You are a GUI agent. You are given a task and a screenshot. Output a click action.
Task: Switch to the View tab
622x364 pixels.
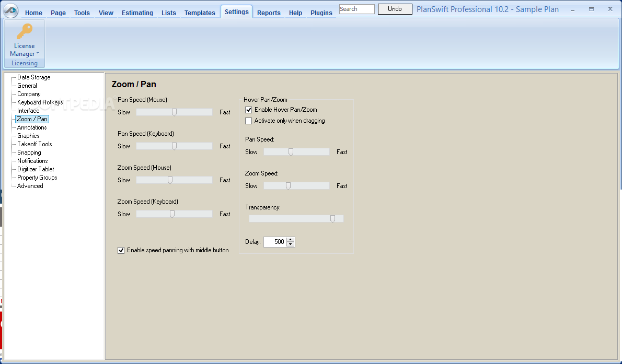click(x=106, y=13)
